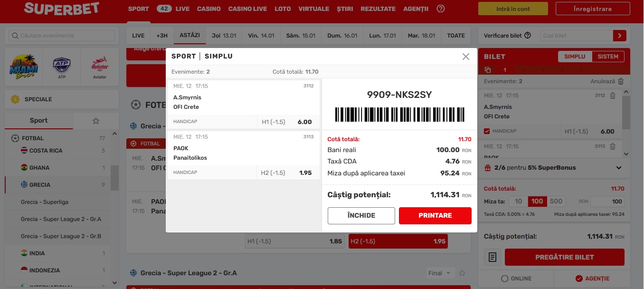Switch ticket type to Simplu
The width and height of the screenshot is (644, 289).
[575, 57]
